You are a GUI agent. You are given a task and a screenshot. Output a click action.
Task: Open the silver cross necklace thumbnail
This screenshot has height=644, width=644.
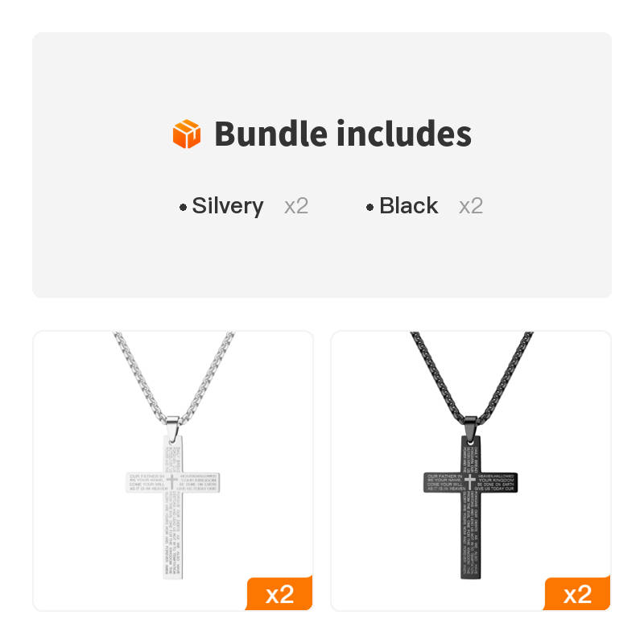click(173, 471)
